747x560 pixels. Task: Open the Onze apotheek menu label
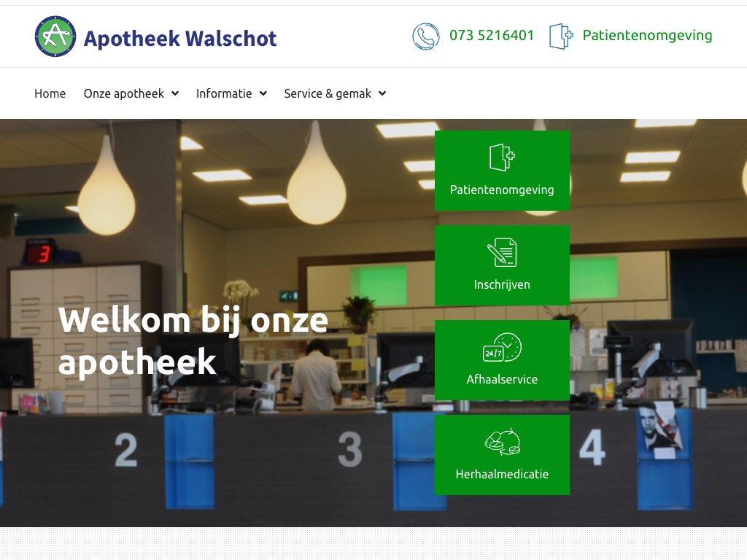[124, 93]
